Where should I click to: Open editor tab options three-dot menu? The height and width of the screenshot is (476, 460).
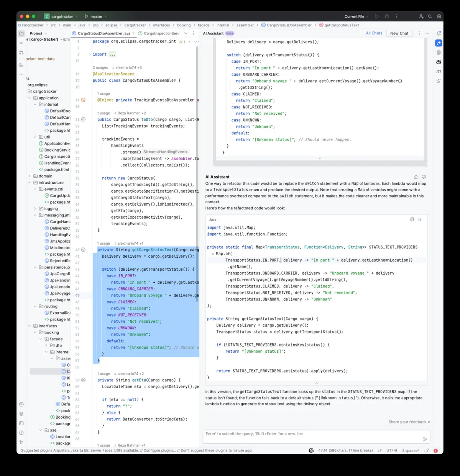point(194,33)
